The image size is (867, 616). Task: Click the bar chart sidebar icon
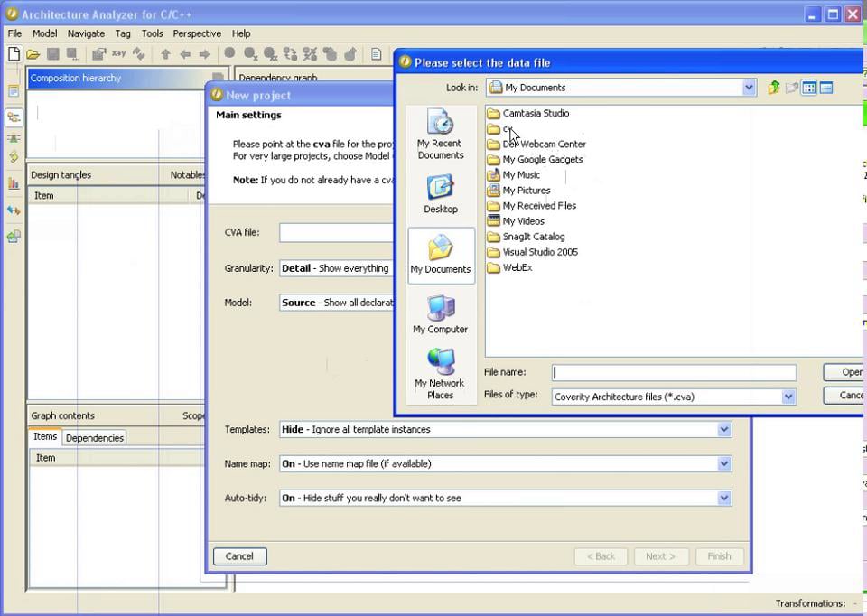point(14,183)
